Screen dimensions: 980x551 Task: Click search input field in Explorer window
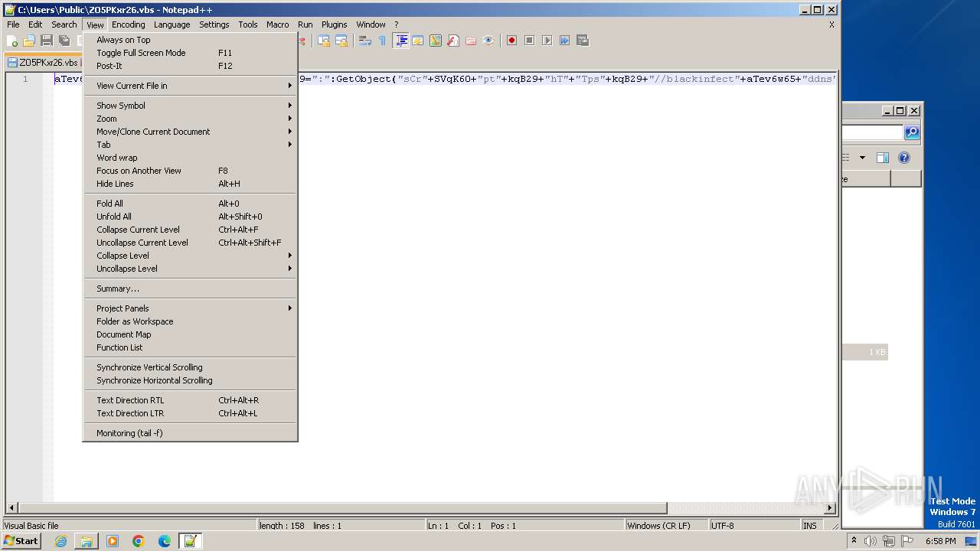coord(872,132)
